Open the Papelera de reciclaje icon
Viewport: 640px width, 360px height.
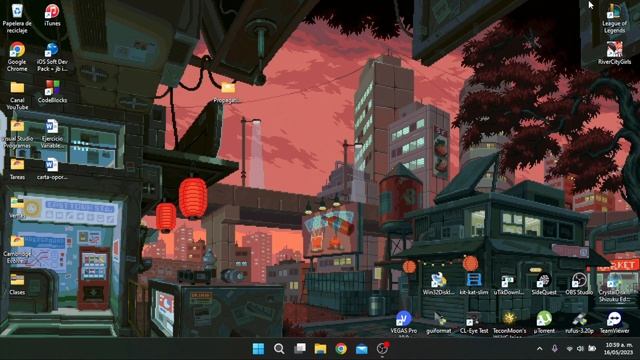point(17,18)
